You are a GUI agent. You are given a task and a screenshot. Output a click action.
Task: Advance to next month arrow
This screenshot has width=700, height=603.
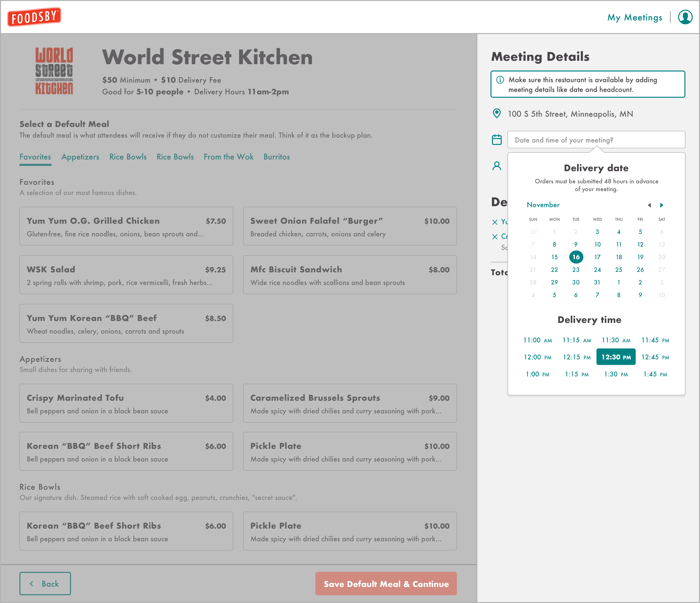point(661,205)
